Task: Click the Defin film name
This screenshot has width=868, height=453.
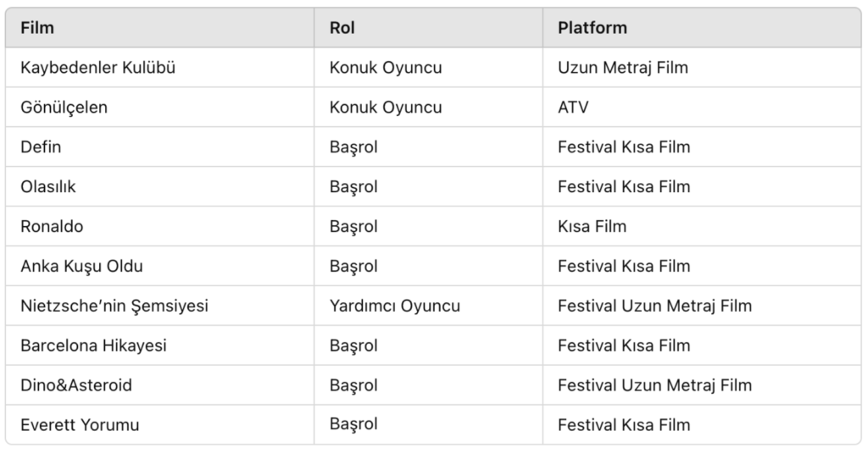Action: click(x=41, y=147)
